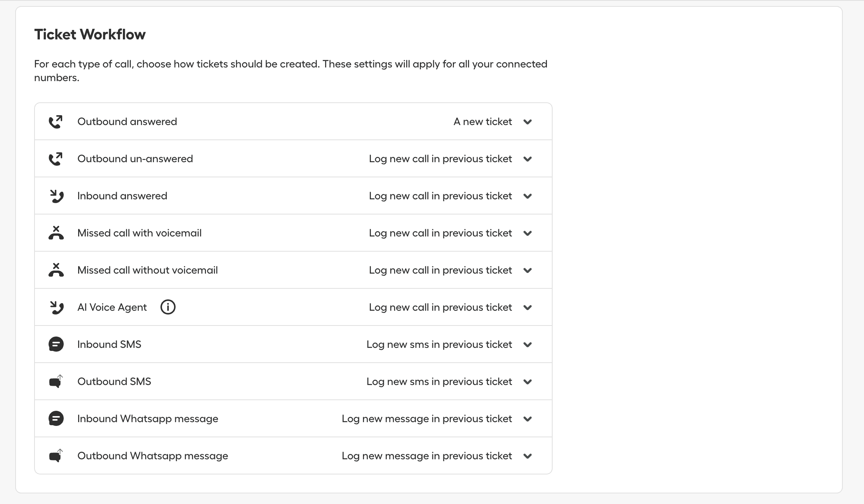Open the Missed call without voicemail dropdown

528,270
